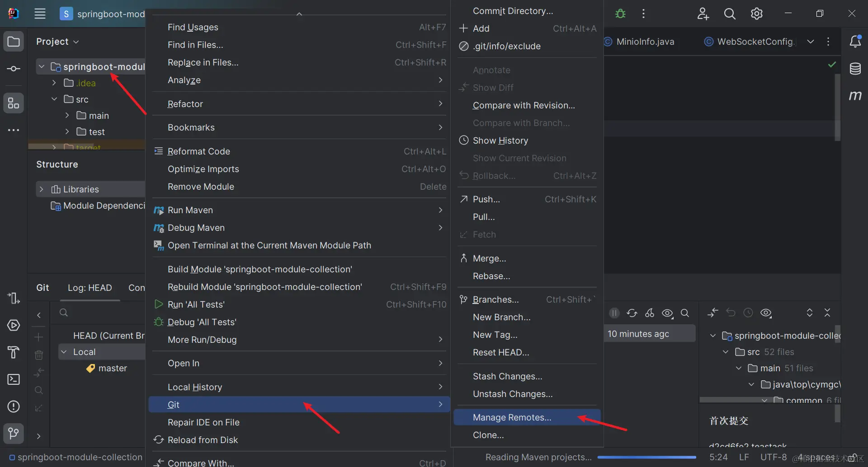Viewport: 868px width, 467px height.
Task: Open the Problems tool window icon
Action: 14,406
